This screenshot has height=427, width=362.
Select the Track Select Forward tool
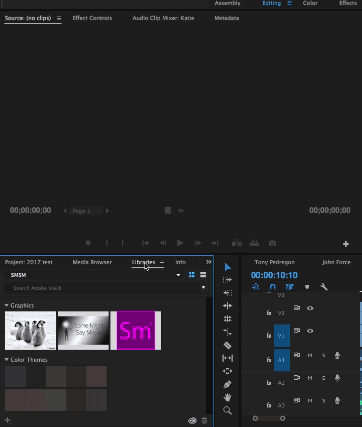pyautogui.click(x=227, y=280)
